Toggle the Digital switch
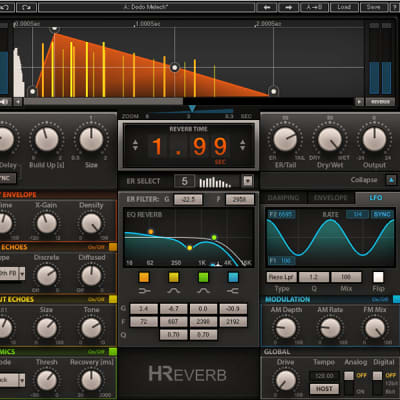This screenshot has height=400, width=400. pos(377,376)
